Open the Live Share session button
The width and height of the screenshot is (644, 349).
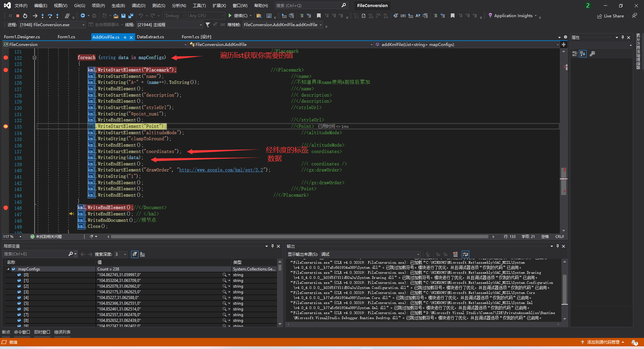[x=610, y=16]
